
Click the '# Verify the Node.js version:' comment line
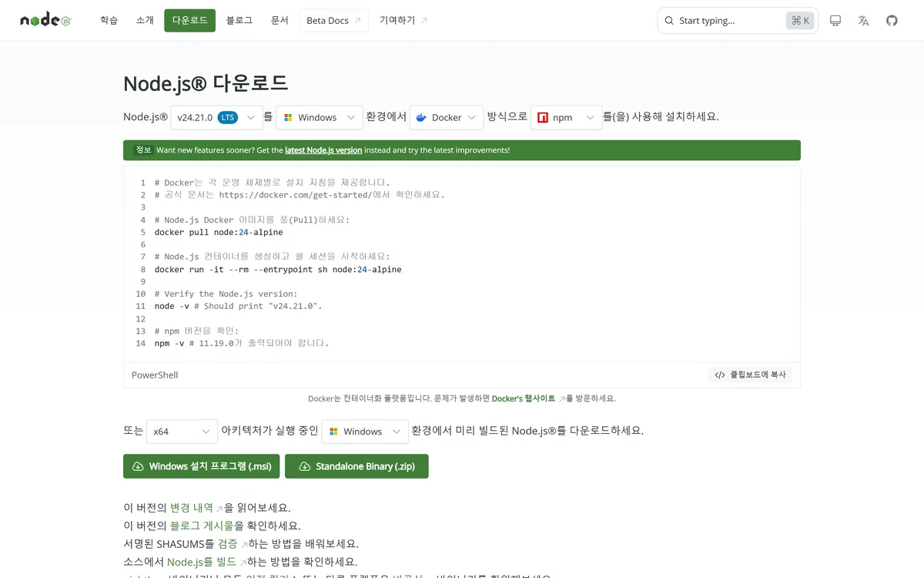pos(226,294)
